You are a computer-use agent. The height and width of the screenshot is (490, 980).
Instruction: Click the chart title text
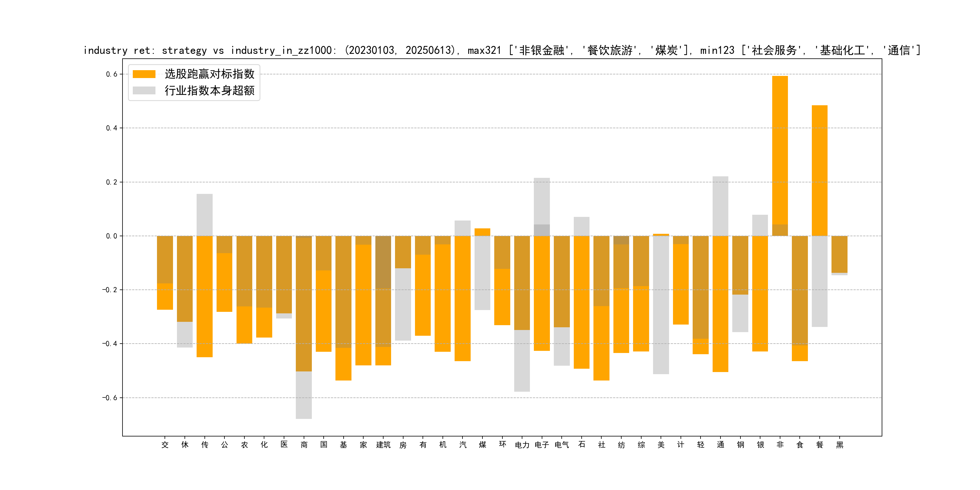(x=501, y=50)
